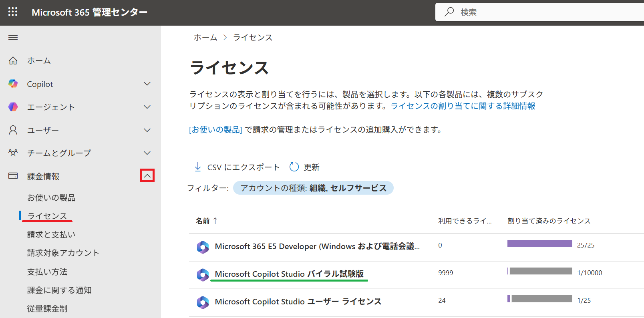Click the Teams and groups icon

13,153
